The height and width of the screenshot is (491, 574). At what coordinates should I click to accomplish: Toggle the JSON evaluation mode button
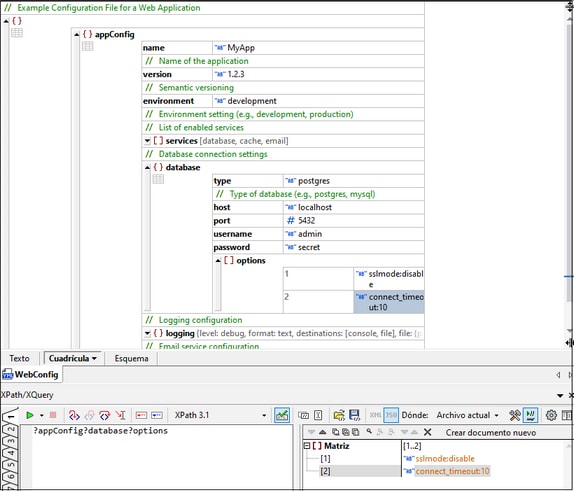tap(391, 415)
